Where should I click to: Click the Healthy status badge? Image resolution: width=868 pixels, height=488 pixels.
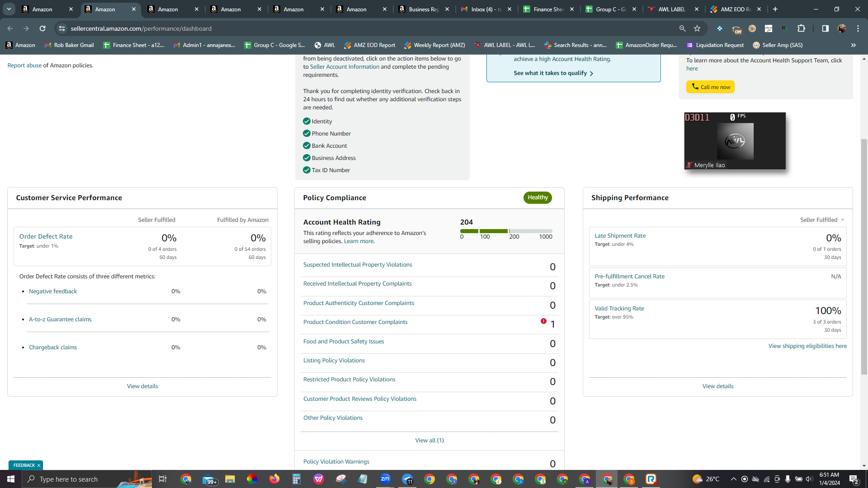pyautogui.click(x=538, y=197)
